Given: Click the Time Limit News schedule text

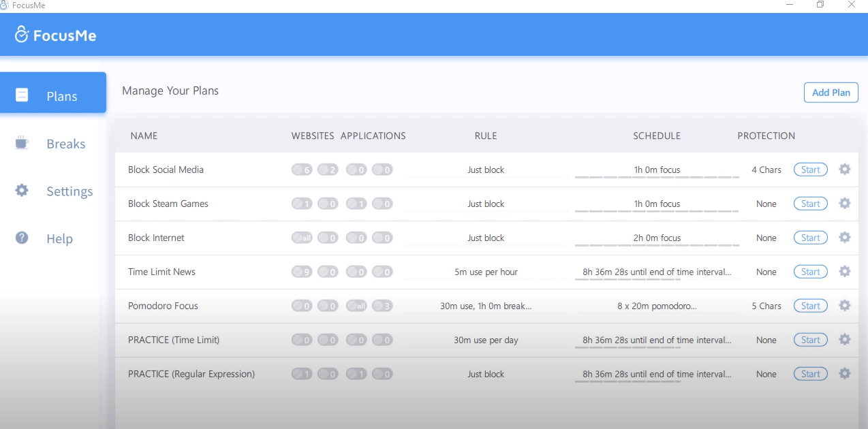Looking at the screenshot, I should pyautogui.click(x=657, y=272).
